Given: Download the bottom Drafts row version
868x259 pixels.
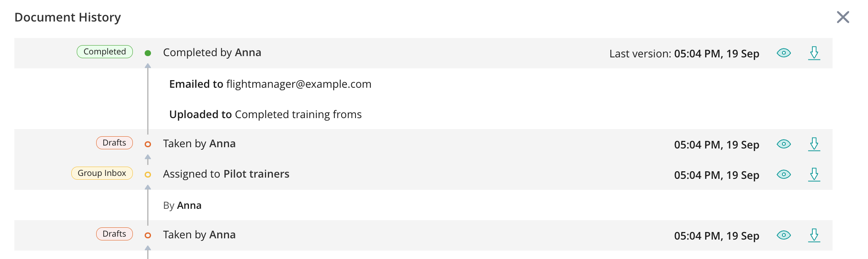Looking at the screenshot, I should coord(814,235).
